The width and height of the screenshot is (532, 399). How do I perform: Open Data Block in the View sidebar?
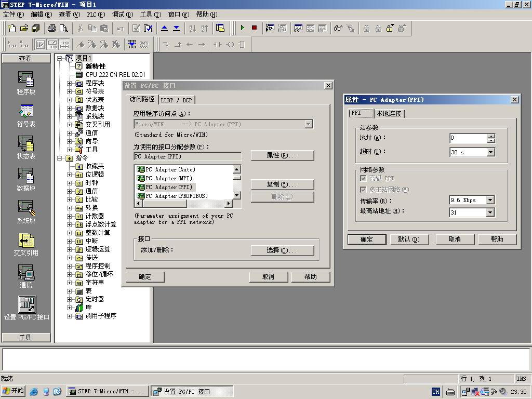pos(26,180)
